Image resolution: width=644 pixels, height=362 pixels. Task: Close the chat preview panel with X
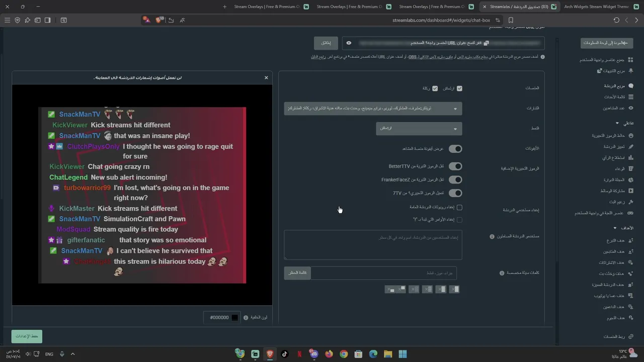(266, 78)
